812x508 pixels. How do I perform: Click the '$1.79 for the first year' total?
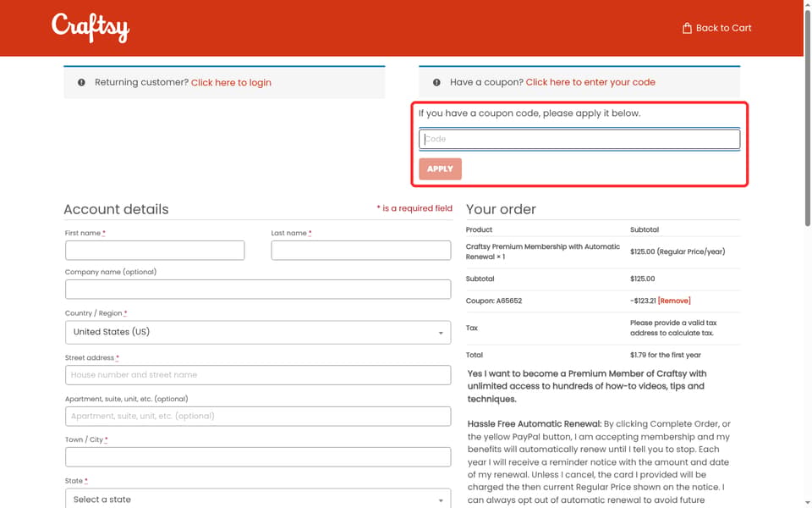coord(666,355)
